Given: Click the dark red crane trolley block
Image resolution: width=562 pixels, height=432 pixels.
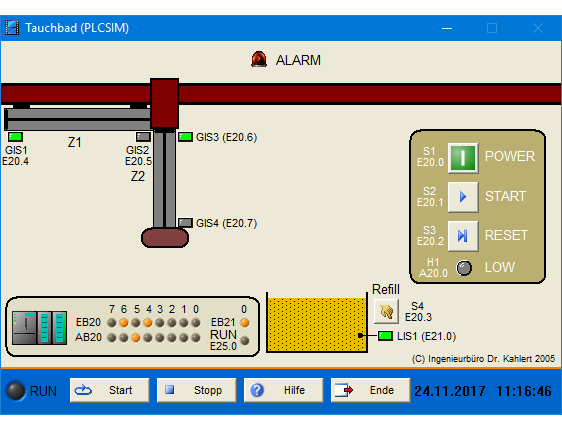Looking at the screenshot, I should (x=165, y=104).
